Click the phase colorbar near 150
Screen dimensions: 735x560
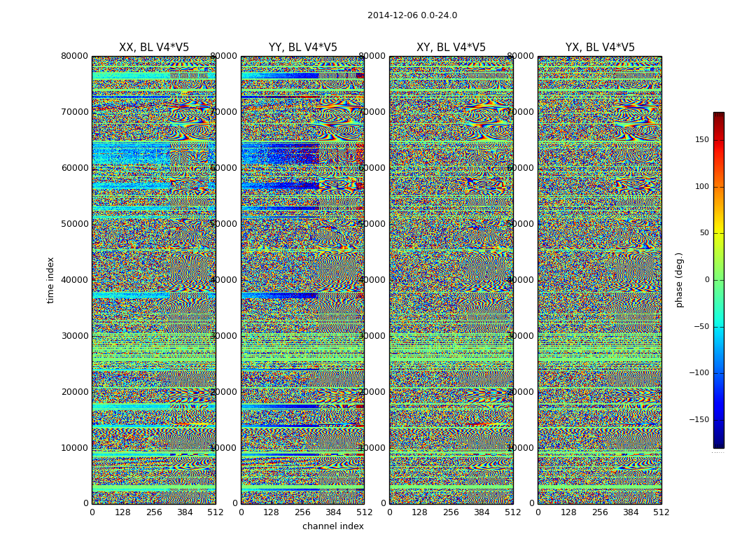point(719,139)
